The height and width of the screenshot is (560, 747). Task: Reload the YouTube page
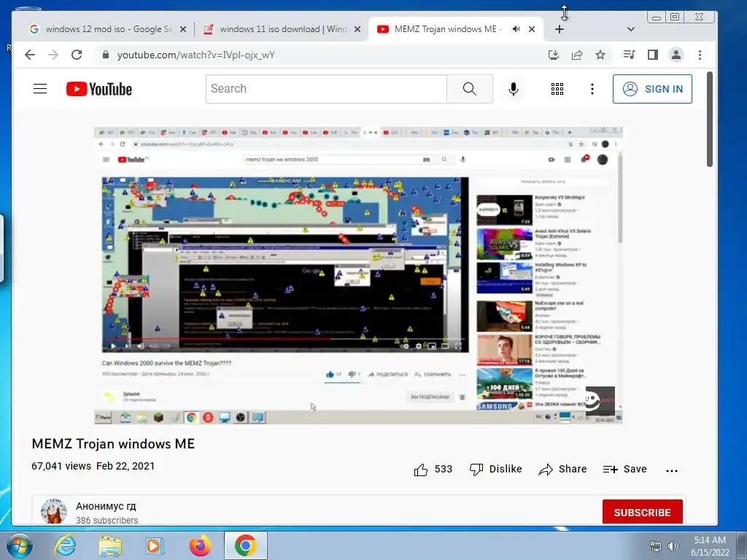coord(77,55)
